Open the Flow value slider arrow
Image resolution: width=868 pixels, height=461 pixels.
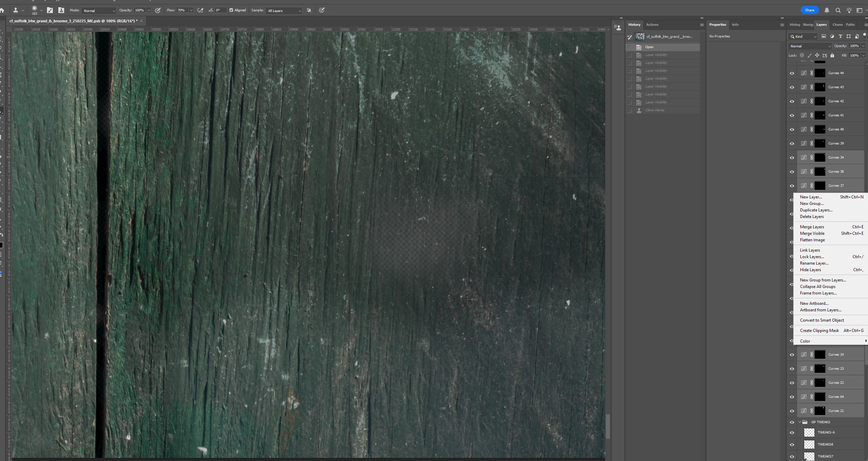coord(191,10)
